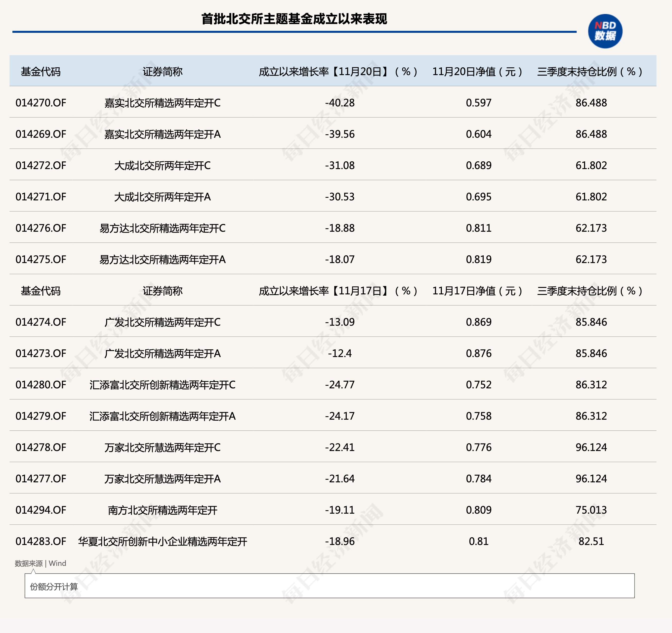672x633 pixels.
Task: Click growth rate value -24.77
Action: tap(340, 385)
